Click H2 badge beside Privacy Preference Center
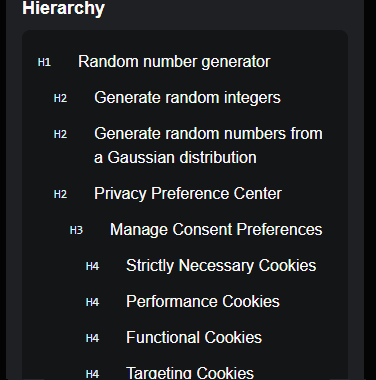376x380 pixels. click(60, 194)
